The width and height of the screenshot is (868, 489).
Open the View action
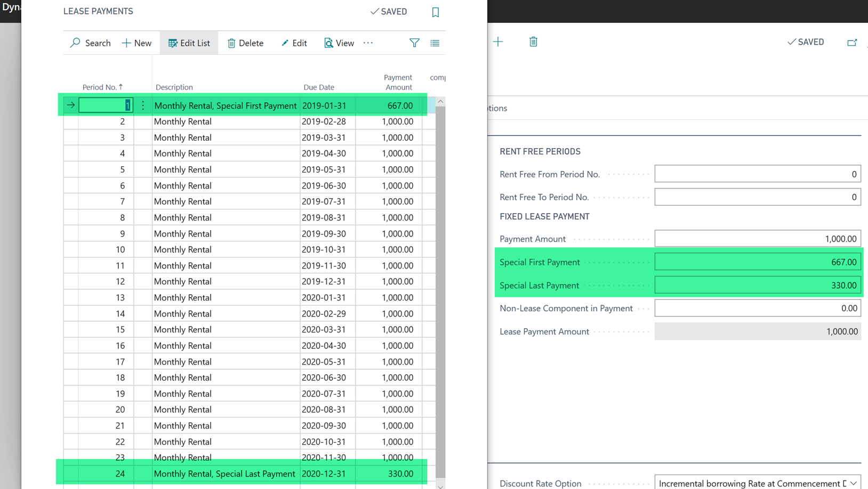click(x=339, y=43)
